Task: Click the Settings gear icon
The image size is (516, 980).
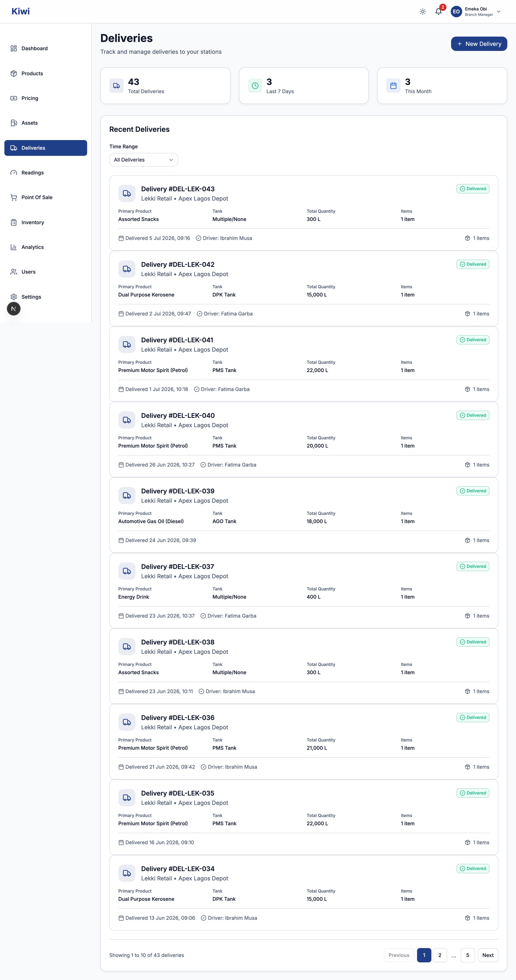Action: [x=14, y=297]
